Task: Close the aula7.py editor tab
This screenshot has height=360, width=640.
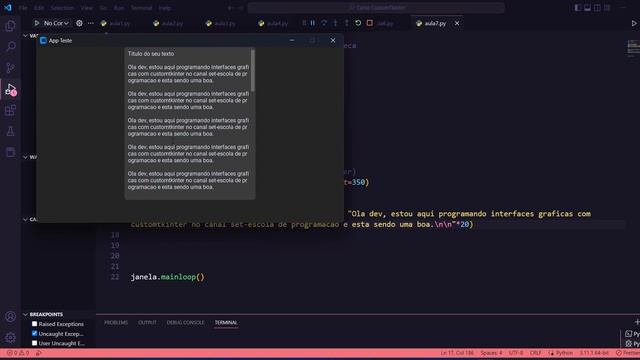Action: click(457, 24)
